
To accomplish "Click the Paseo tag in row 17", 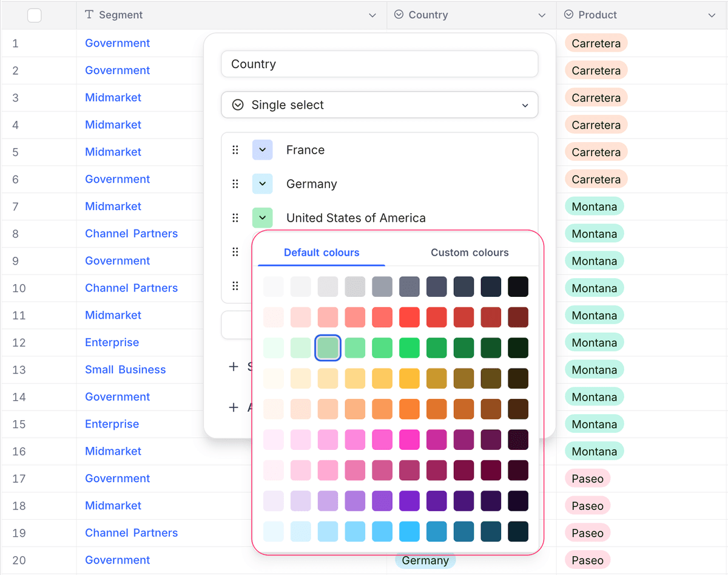I will (587, 478).
